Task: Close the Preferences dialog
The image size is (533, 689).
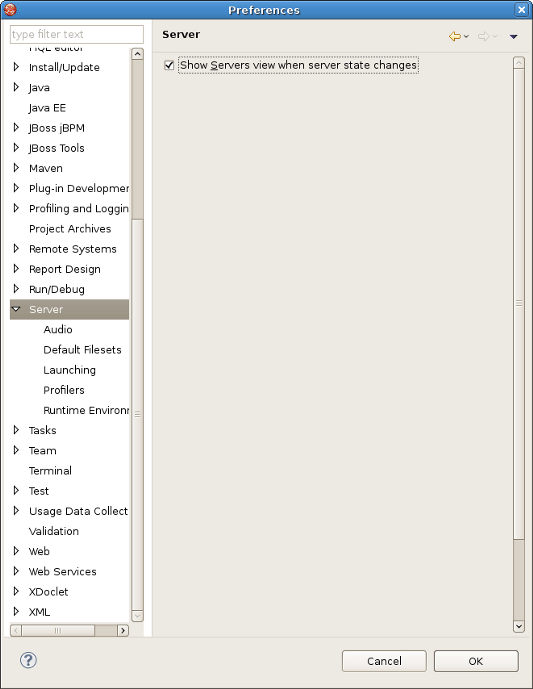Action: [x=521, y=10]
